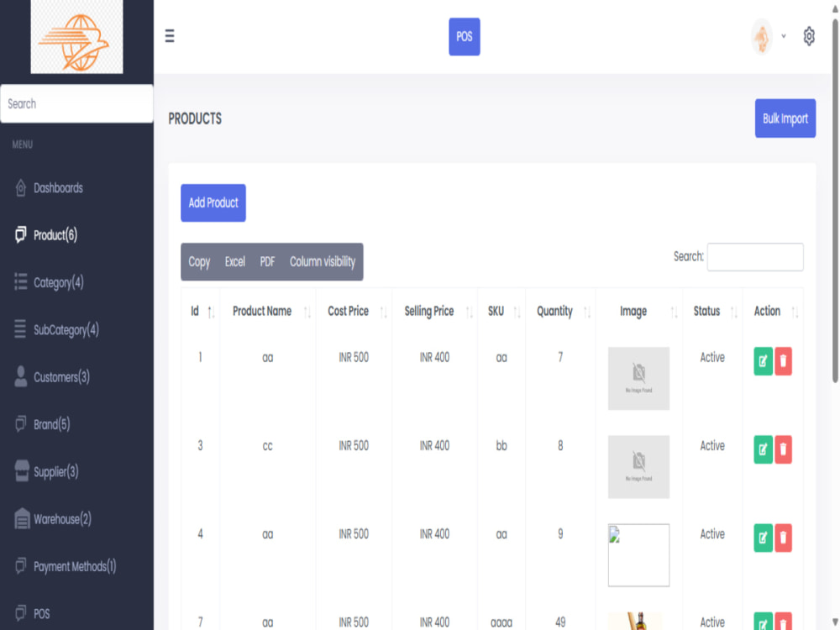
Task: Open Supplier(3) in sidebar
Action: point(56,471)
